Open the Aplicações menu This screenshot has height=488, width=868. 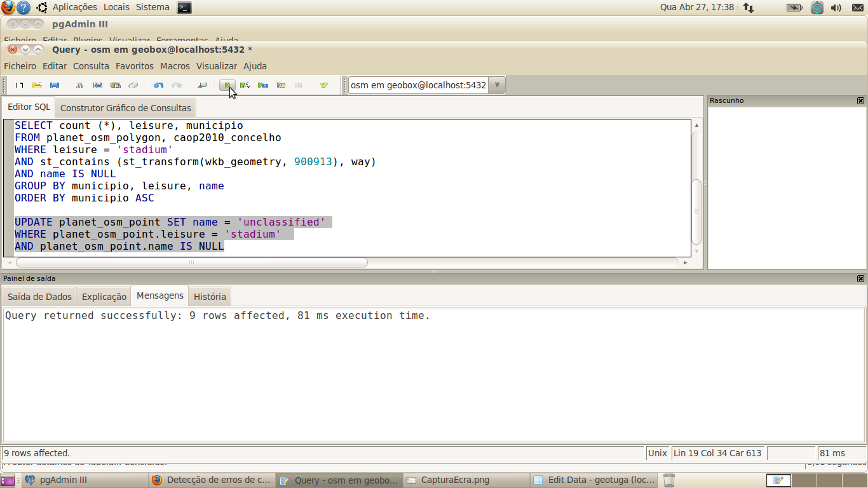[x=74, y=7]
